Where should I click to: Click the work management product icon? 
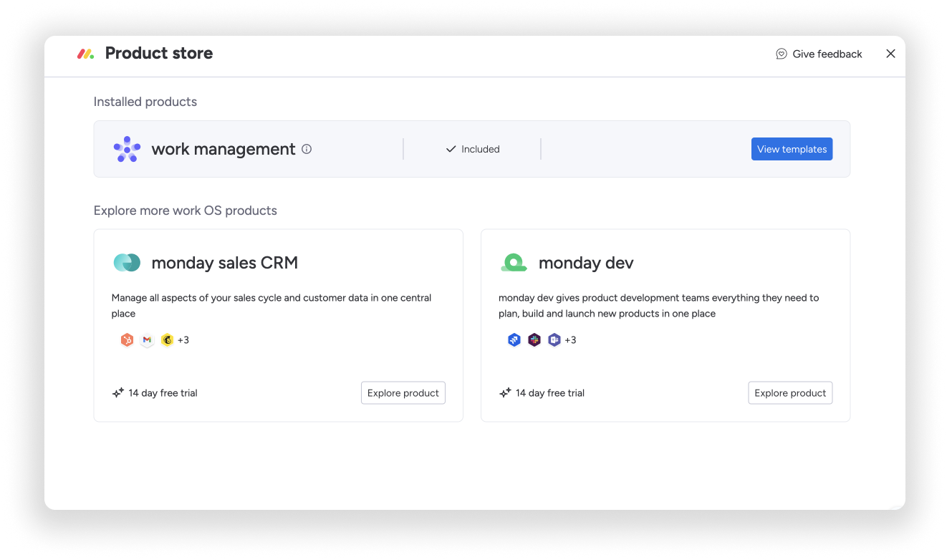(x=127, y=149)
